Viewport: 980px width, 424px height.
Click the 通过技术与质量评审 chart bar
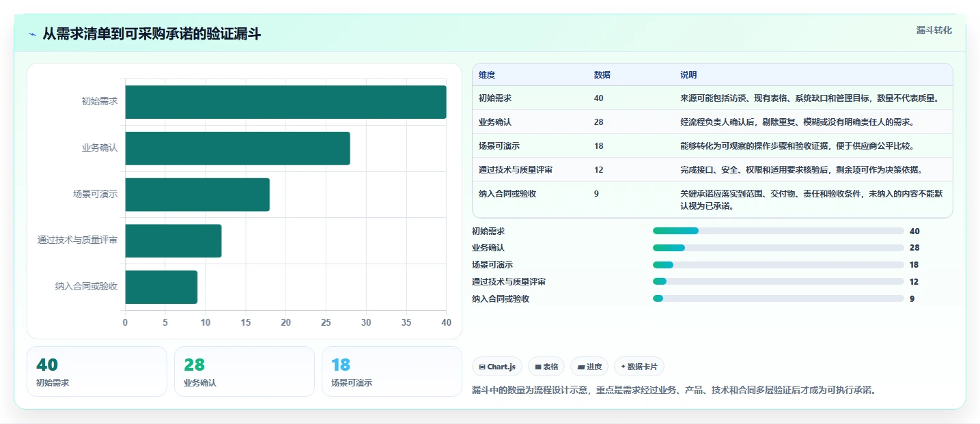(x=173, y=240)
